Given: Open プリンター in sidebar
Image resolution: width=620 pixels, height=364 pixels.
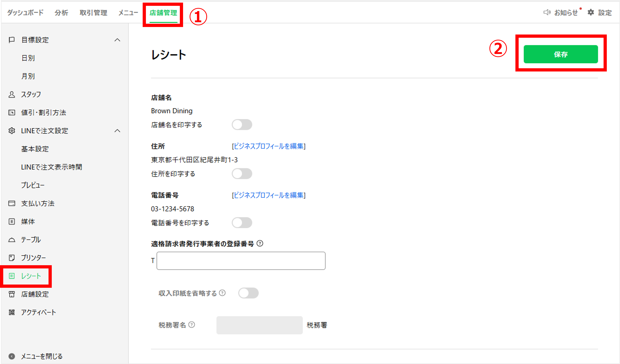Looking at the screenshot, I should 33,258.
